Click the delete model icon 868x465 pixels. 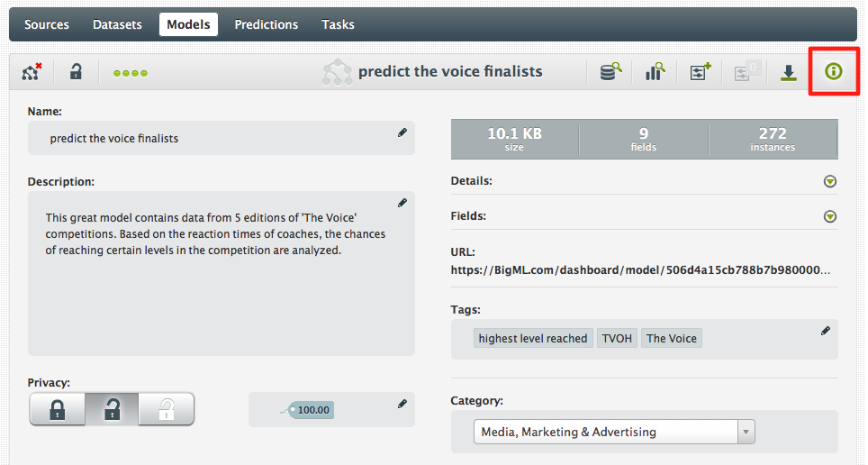point(32,72)
